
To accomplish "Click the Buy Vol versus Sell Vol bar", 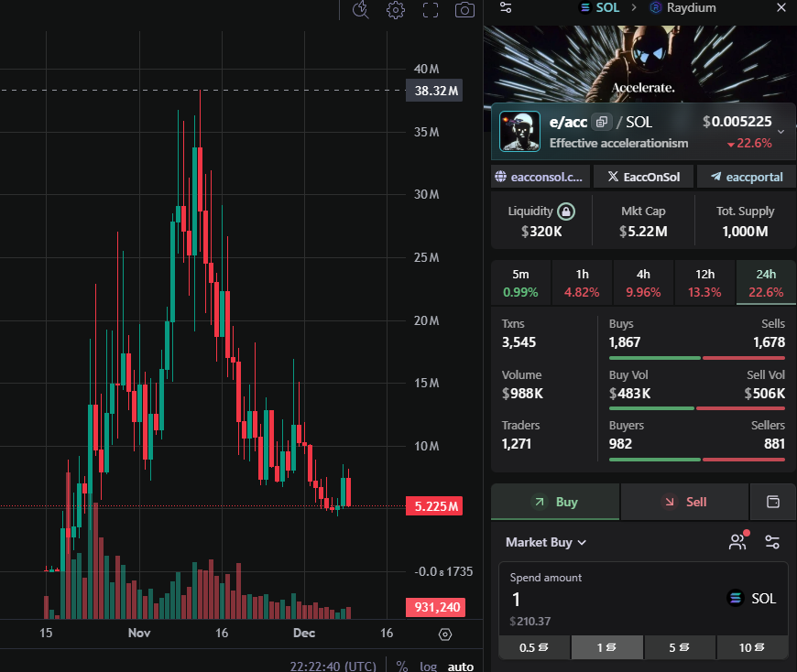I will click(x=697, y=408).
